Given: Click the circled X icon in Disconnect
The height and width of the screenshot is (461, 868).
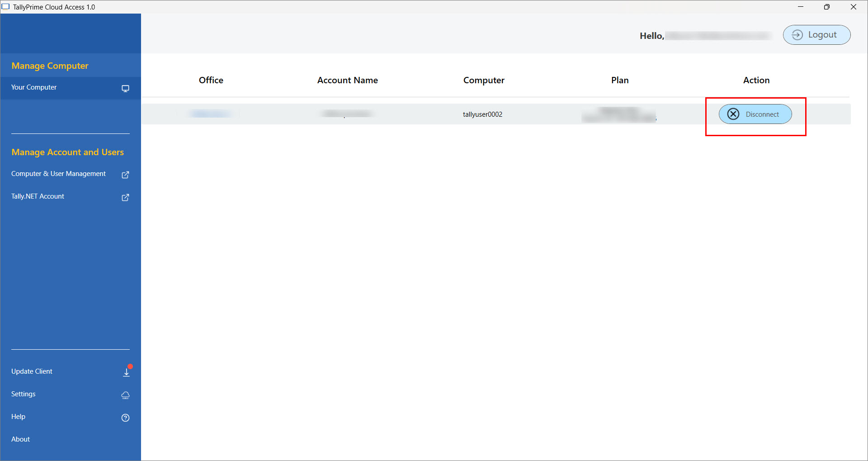Looking at the screenshot, I should tap(733, 114).
